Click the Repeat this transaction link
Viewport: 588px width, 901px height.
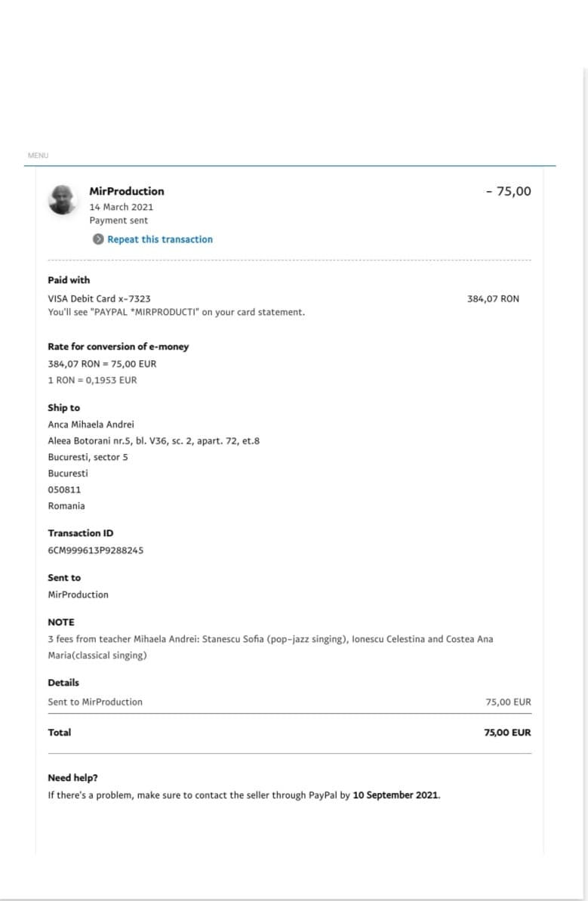(159, 239)
